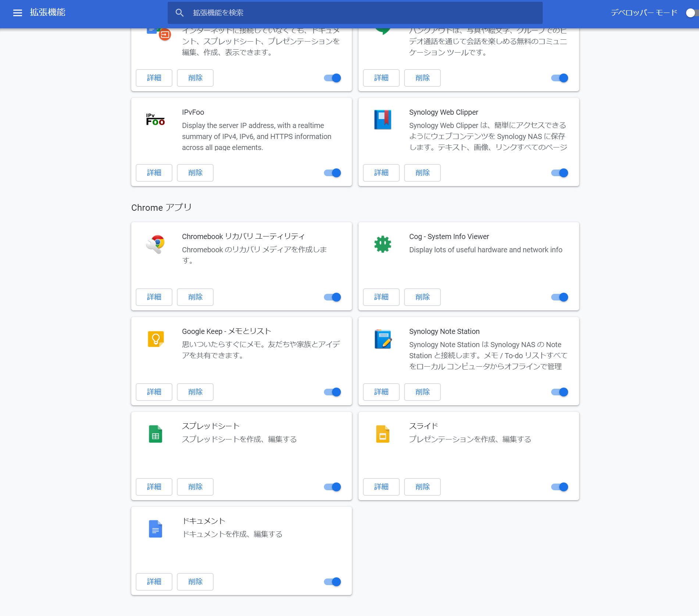
Task: Open 詳細 for Hangouts extension
Action: coord(381,78)
